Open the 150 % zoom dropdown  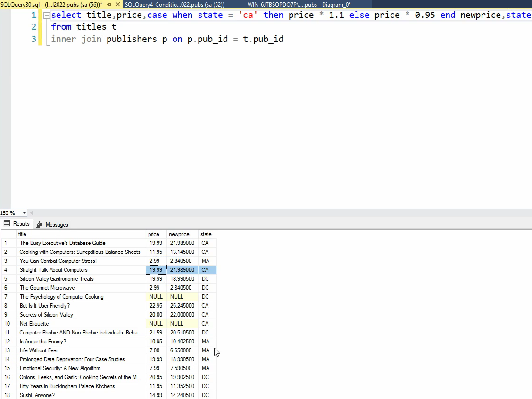pyautogui.click(x=25, y=213)
